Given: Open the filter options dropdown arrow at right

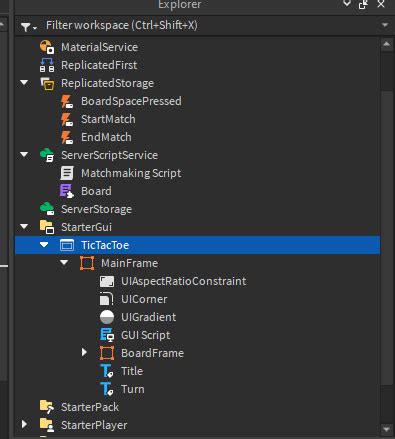Looking at the screenshot, I should tap(385, 25).
